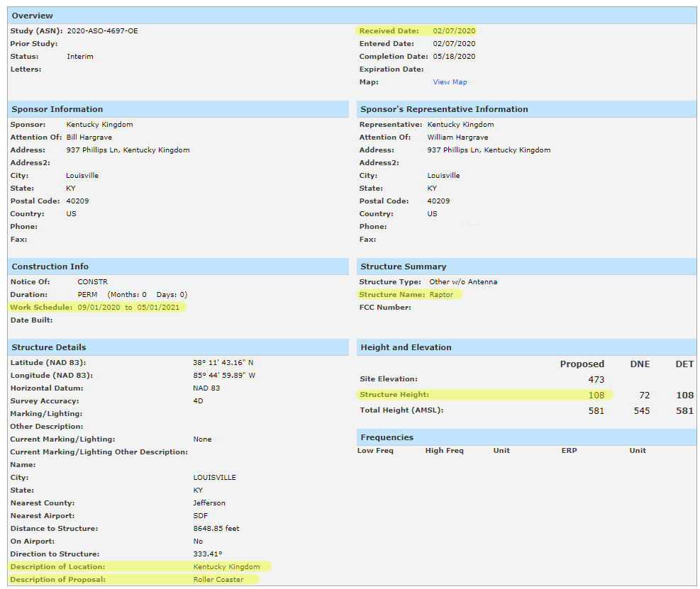Click the Sponsor Information section header
This screenshot has height=589, width=700.
[57, 109]
